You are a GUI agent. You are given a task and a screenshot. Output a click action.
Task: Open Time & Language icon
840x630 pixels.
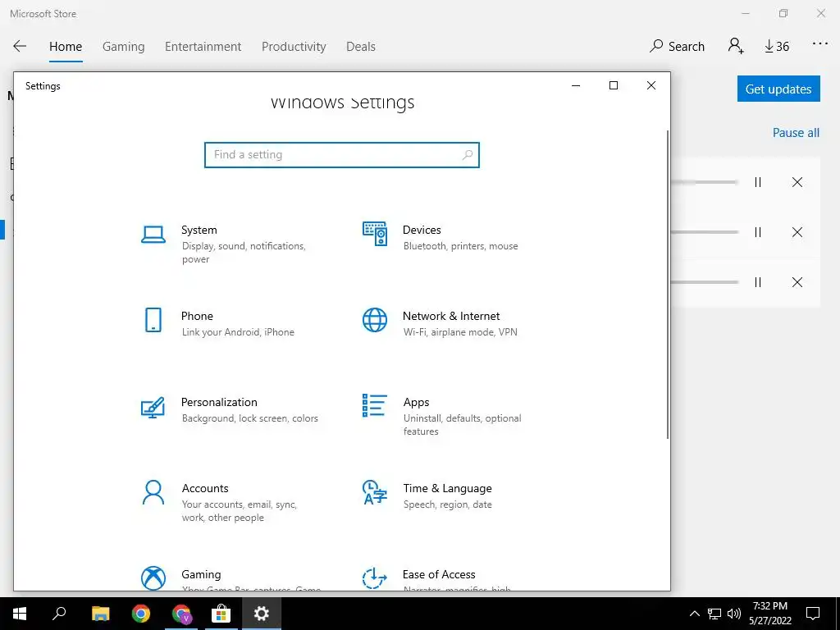point(374,492)
